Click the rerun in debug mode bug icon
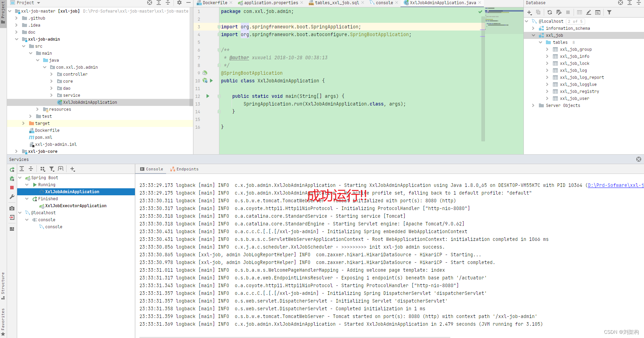Viewport: 644px width, 338px height. coord(12,178)
